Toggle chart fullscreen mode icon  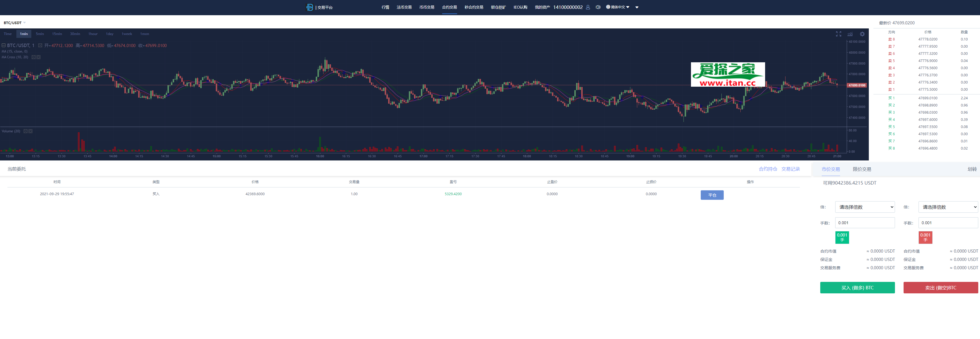click(x=838, y=34)
